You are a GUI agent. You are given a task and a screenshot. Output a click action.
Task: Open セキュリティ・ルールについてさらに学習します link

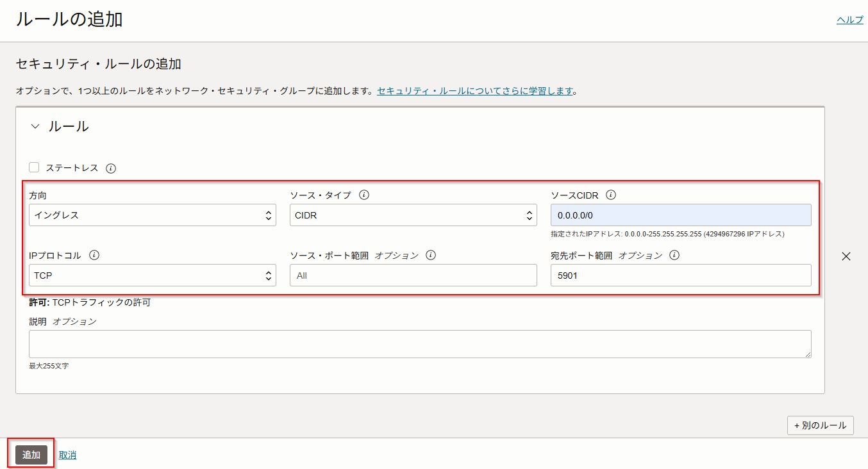point(474,91)
